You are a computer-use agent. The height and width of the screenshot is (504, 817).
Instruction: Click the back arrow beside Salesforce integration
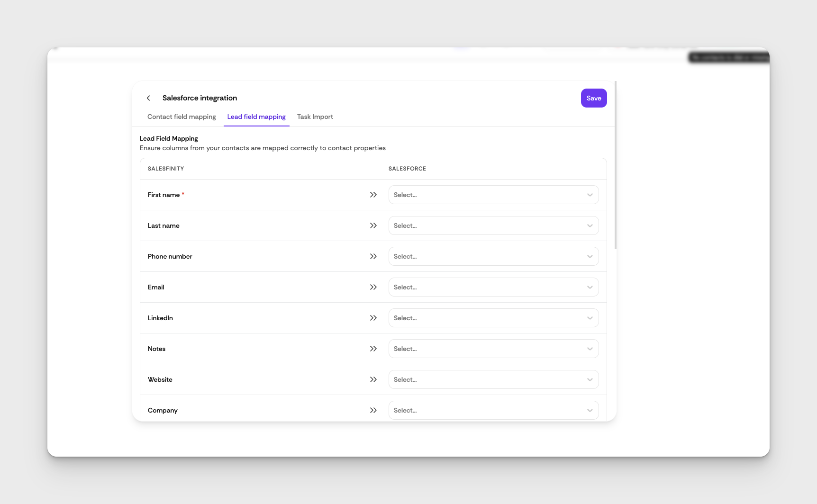pyautogui.click(x=148, y=98)
